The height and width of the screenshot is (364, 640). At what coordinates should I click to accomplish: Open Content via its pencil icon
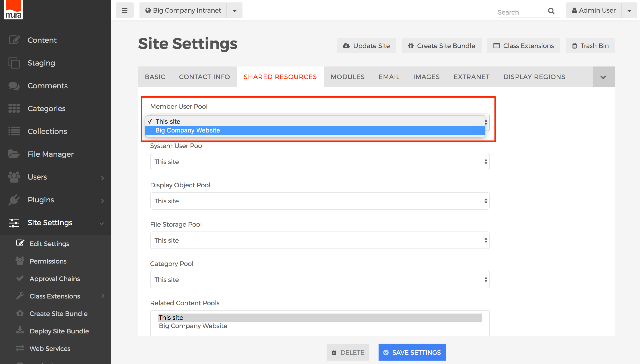pos(14,40)
